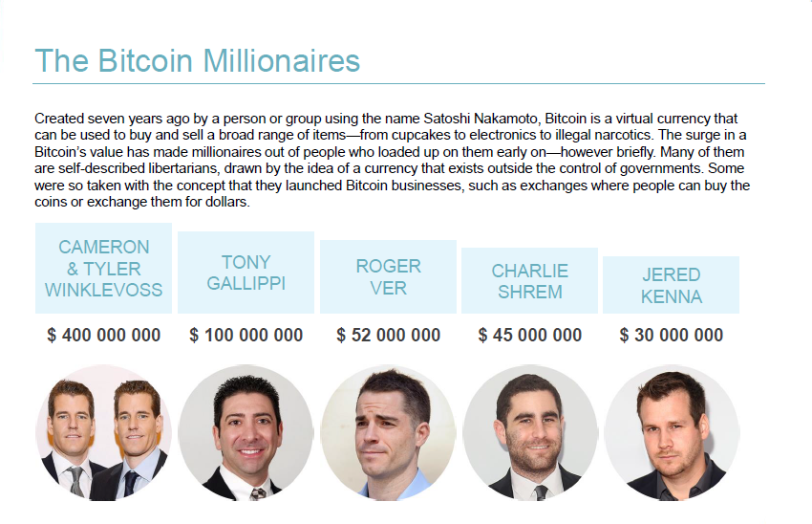
Task: Click the text 'coins or exchange them for dollars'
Action: click(141, 202)
